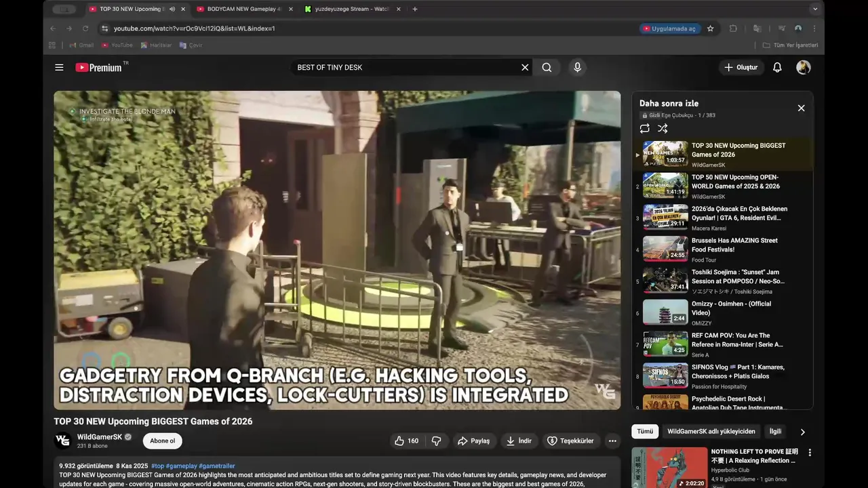Viewport: 868px width, 488px height.
Task: Toggle playlist loop
Action: (644, 128)
